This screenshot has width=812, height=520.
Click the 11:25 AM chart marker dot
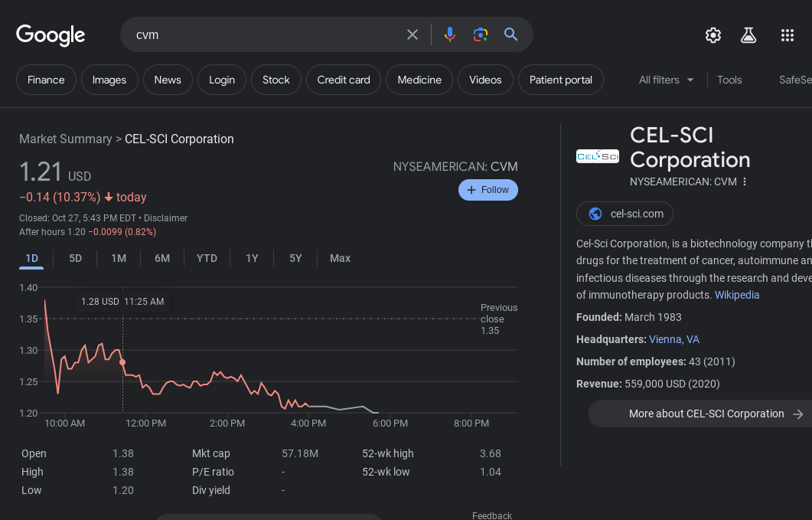coord(122,362)
